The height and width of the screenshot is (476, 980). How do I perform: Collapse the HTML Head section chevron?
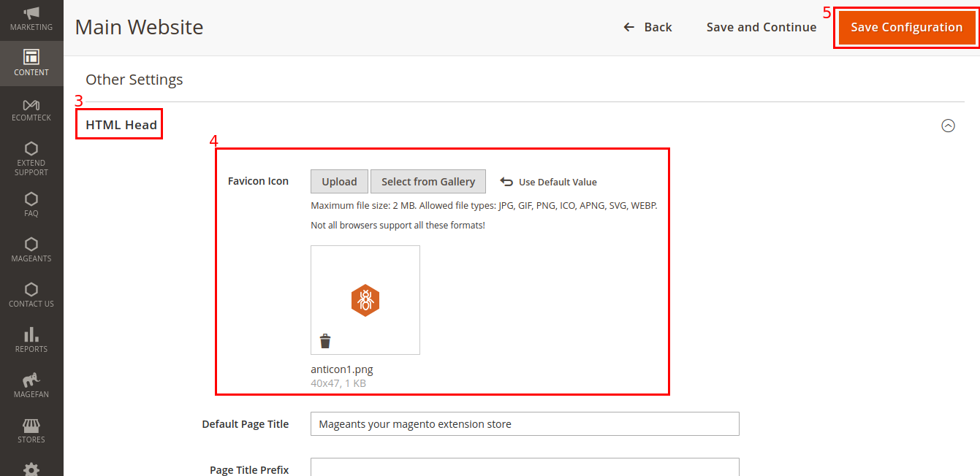click(x=948, y=126)
